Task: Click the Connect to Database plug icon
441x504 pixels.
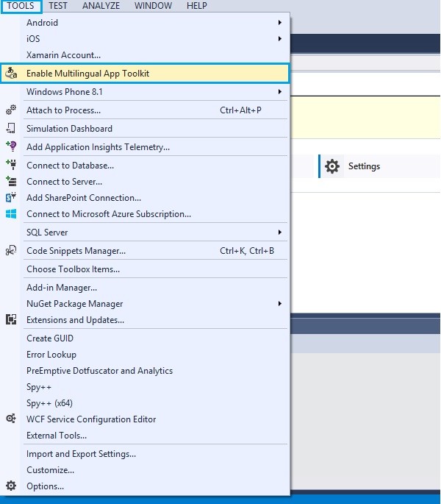Action: coord(11,165)
